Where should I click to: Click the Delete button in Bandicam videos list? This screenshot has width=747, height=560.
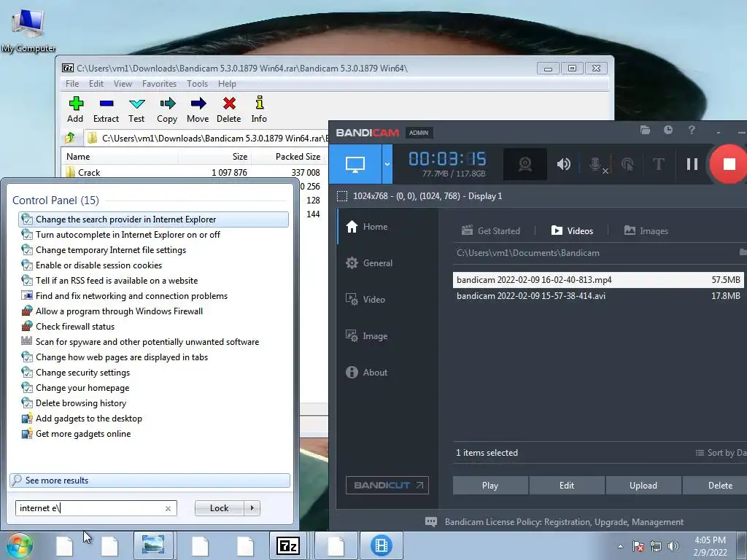(715, 485)
